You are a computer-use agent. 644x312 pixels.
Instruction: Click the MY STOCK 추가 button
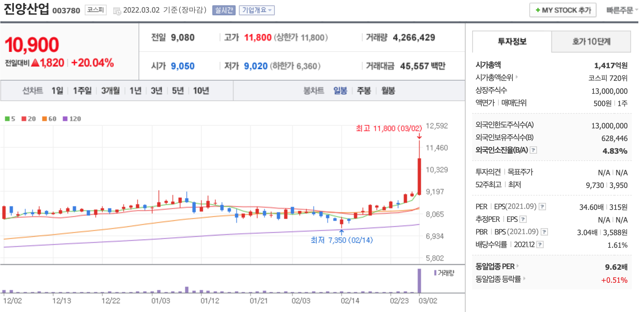coord(563,10)
